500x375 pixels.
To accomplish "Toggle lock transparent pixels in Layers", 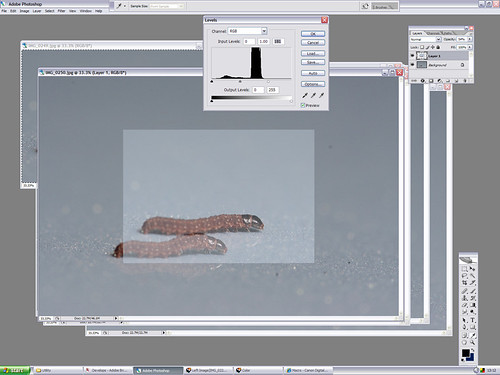I will [422, 47].
